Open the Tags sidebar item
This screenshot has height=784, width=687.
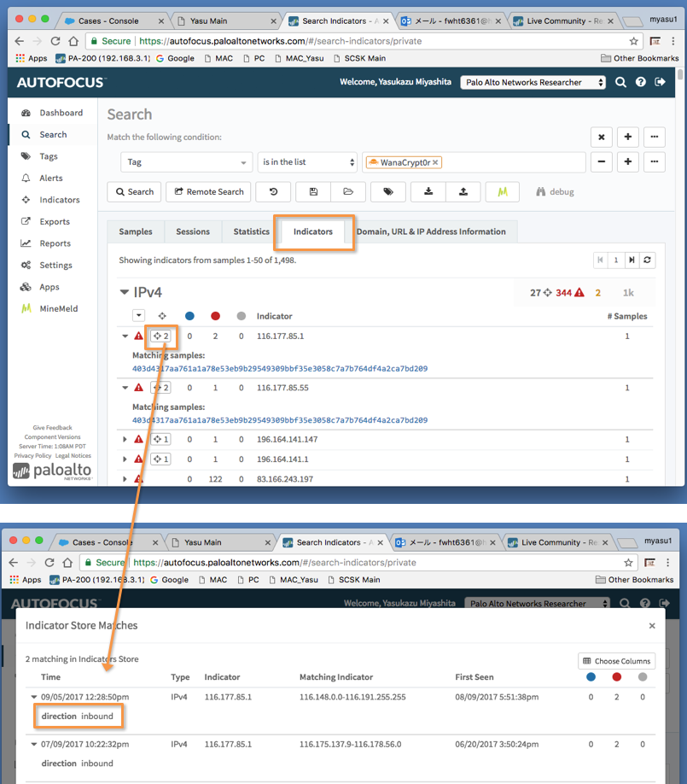tap(39, 156)
